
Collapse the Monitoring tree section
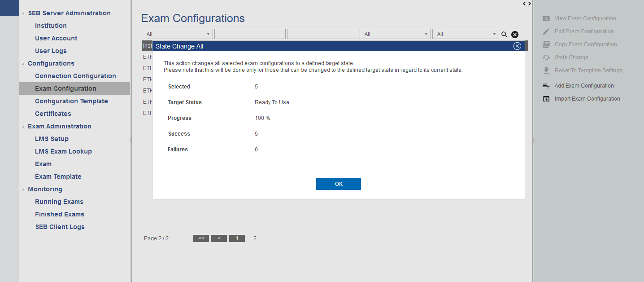23,189
